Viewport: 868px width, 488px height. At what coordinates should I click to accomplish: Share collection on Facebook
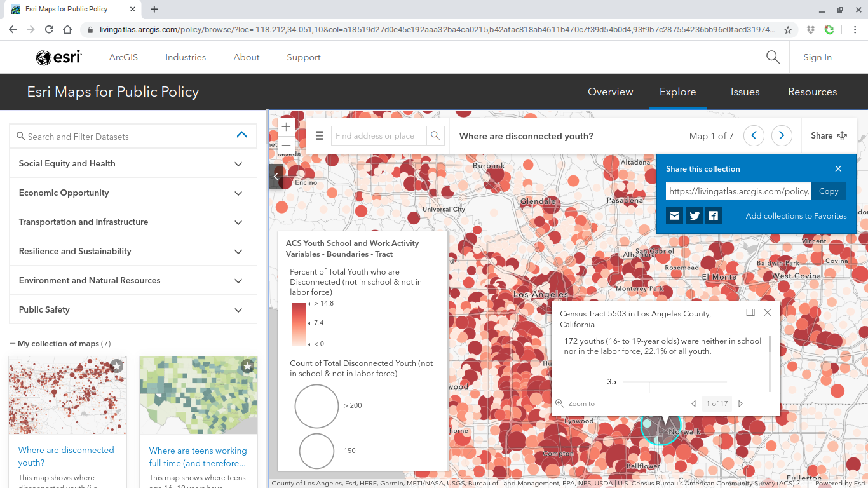pyautogui.click(x=714, y=216)
